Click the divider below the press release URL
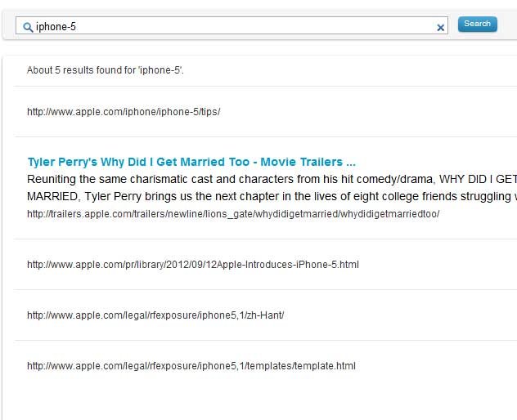Screen dimensions: 517x420 pyautogui.click(x=265, y=289)
